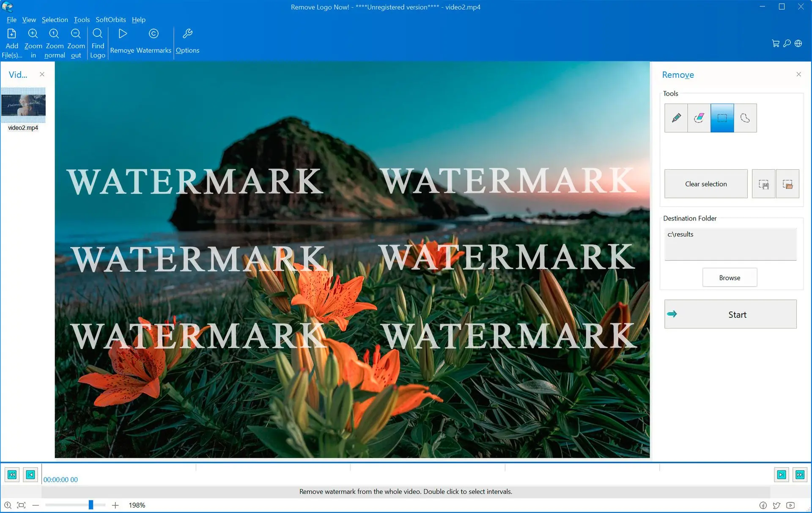Open the Selection menu
This screenshot has height=513, width=812.
pyautogui.click(x=55, y=19)
